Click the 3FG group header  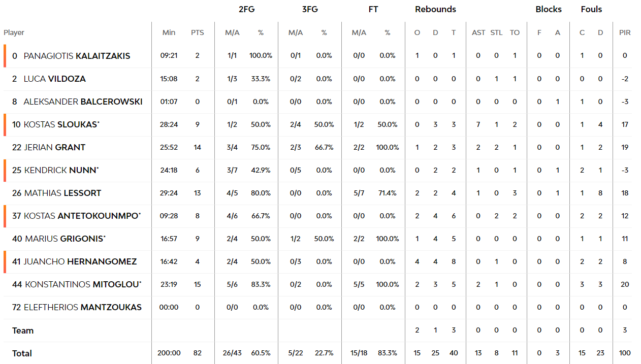(310, 9)
